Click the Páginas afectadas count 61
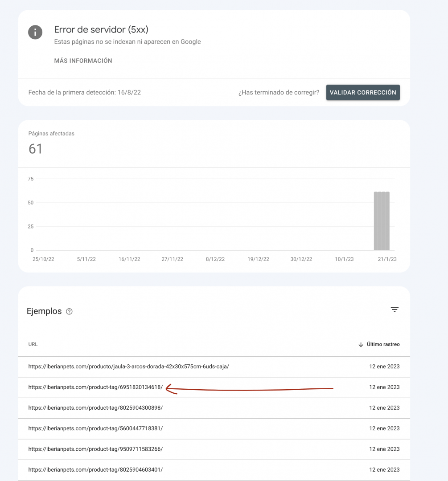The image size is (448, 481). click(35, 149)
